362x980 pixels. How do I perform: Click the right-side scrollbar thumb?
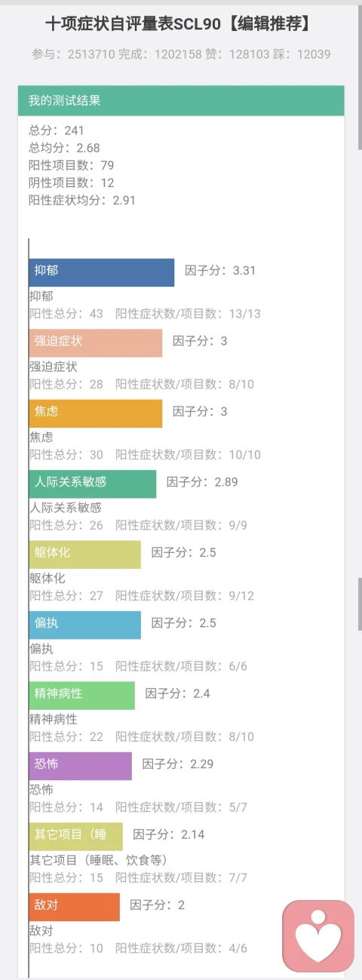[360, 604]
